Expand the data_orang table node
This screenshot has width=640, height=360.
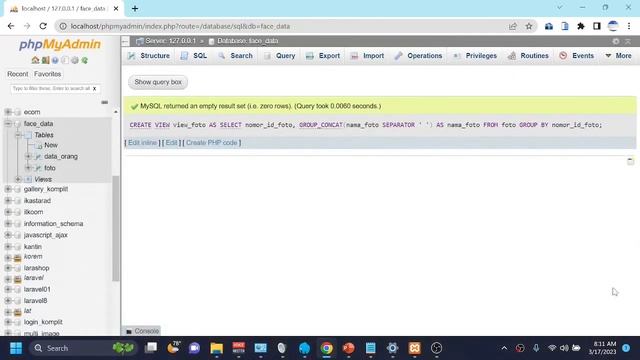[28, 156]
